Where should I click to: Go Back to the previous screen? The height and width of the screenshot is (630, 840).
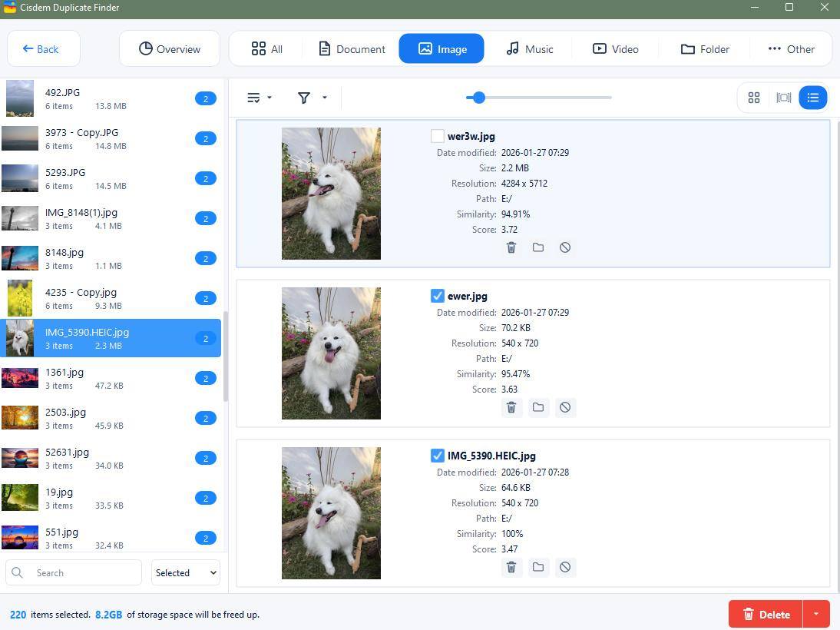tap(44, 49)
